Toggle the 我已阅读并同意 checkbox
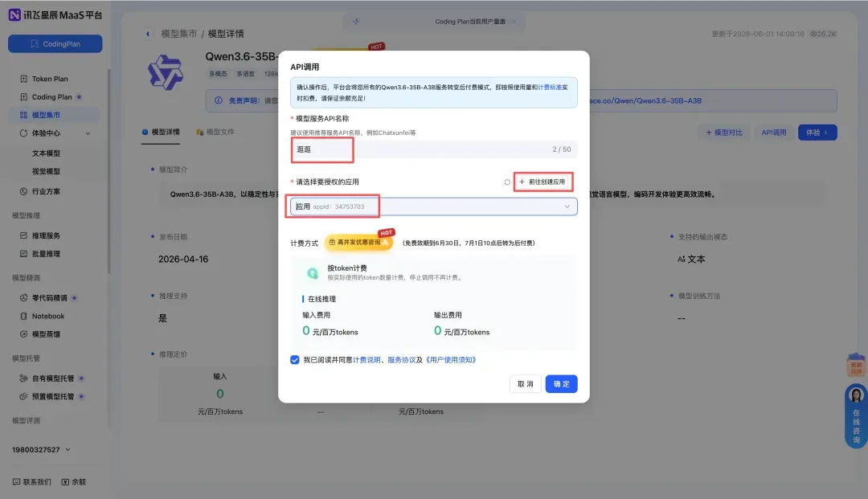 tap(294, 360)
